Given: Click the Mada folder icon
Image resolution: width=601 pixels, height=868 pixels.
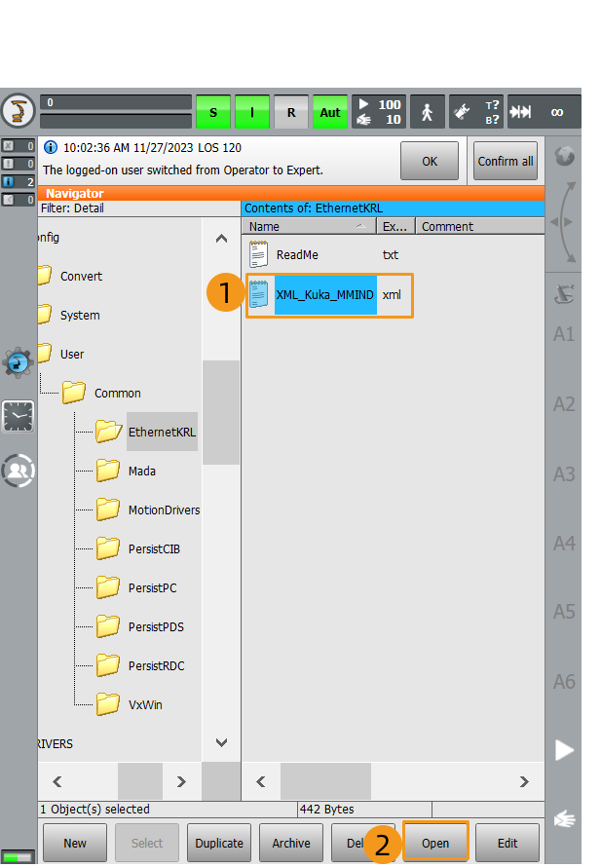Looking at the screenshot, I should tap(108, 470).
